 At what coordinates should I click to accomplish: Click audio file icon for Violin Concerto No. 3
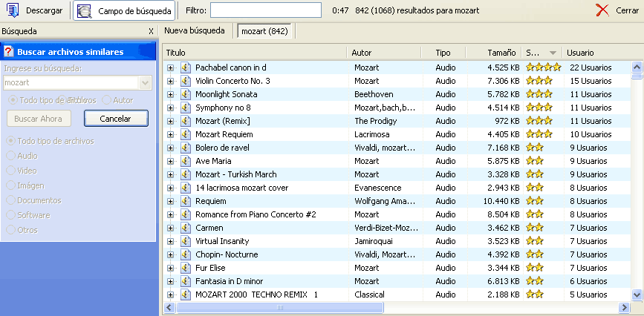(186, 81)
